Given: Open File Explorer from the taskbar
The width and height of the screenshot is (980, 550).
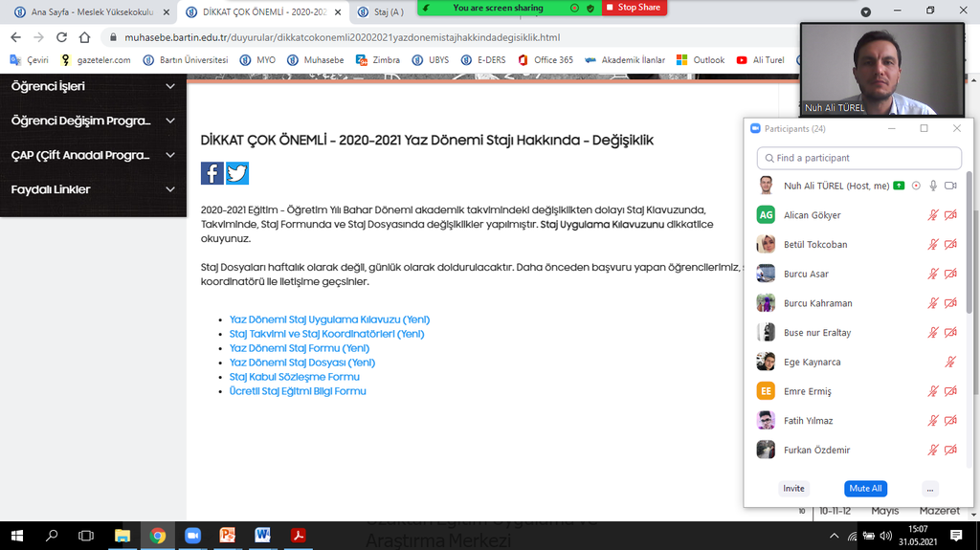Looking at the screenshot, I should coord(122,536).
